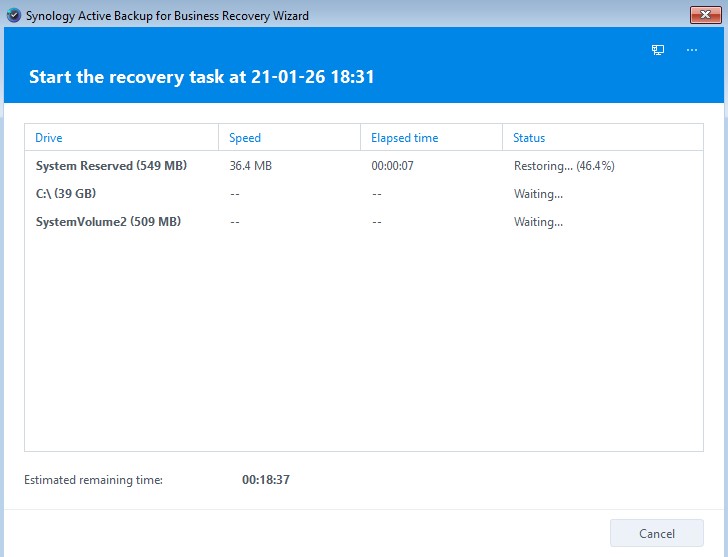728x557 pixels.
Task: Click the network settings monitor icon
Action: (657, 50)
